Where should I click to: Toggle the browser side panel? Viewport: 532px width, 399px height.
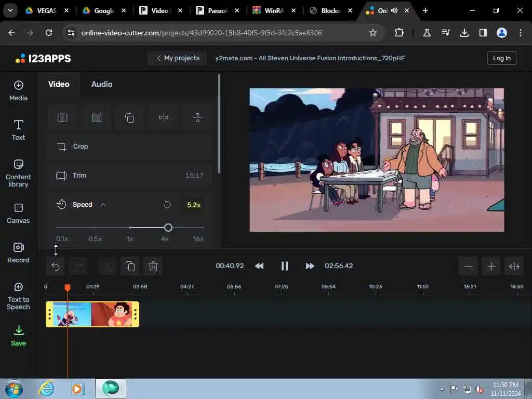(x=483, y=33)
